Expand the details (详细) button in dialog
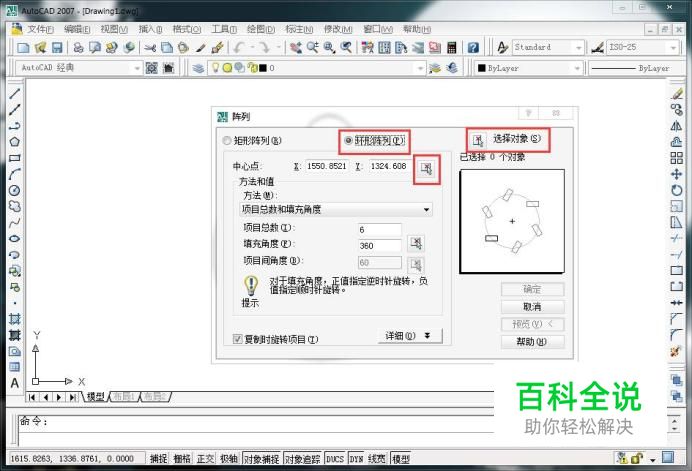The width and height of the screenshot is (692, 471). [410, 336]
